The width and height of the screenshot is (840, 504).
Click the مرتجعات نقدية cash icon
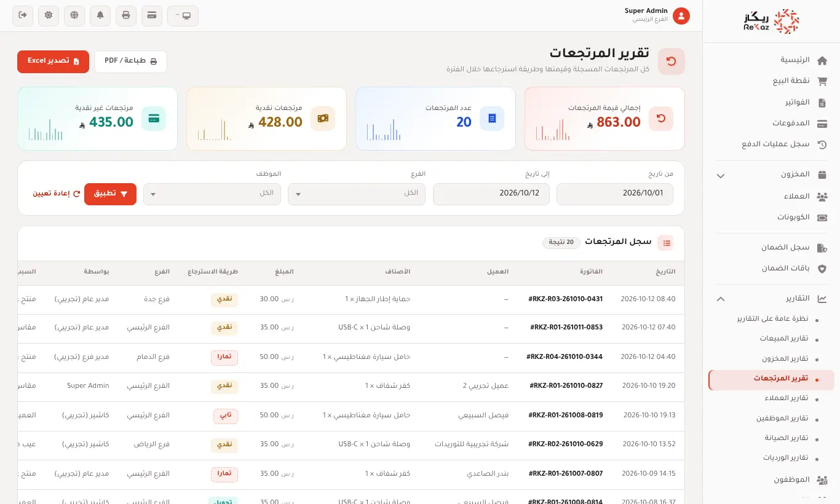tap(323, 119)
